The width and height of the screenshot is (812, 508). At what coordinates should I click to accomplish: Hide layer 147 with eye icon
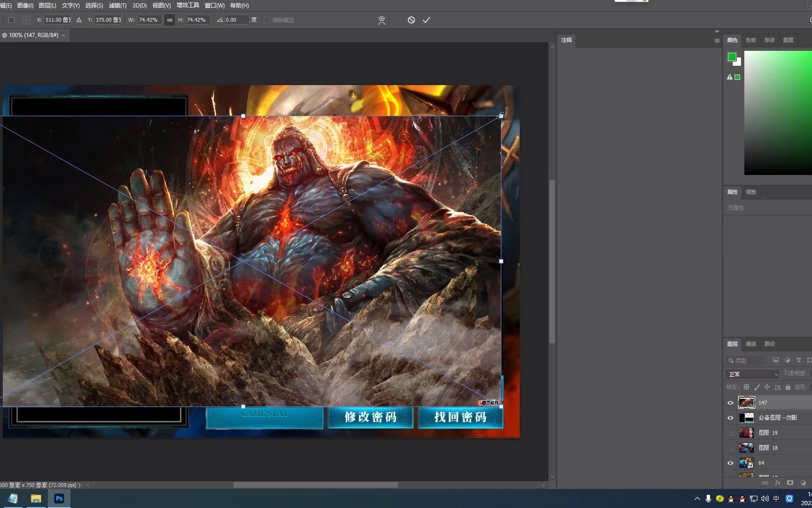point(730,403)
